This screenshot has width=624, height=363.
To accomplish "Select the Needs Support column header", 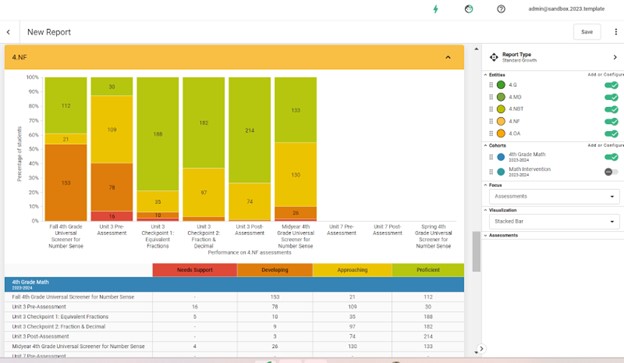I will (x=195, y=270).
